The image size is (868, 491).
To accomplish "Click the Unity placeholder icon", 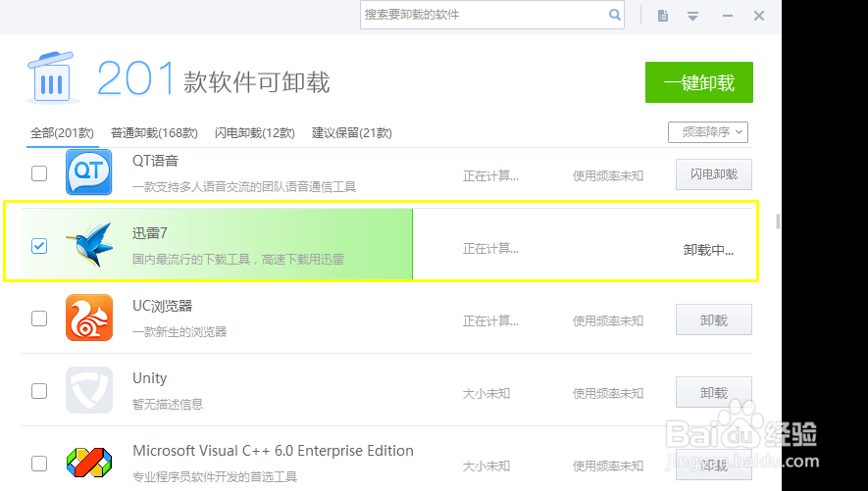I will [89, 390].
